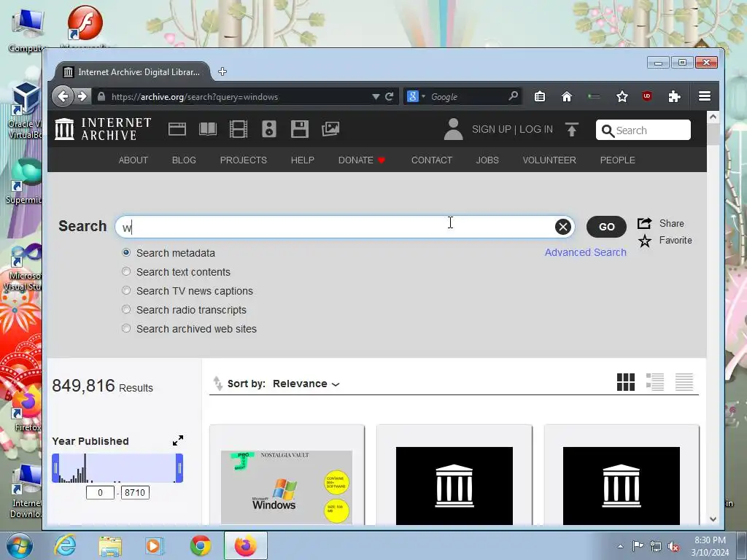The width and height of the screenshot is (747, 560).
Task: Click the Upload arrow icon
Action: click(x=572, y=129)
